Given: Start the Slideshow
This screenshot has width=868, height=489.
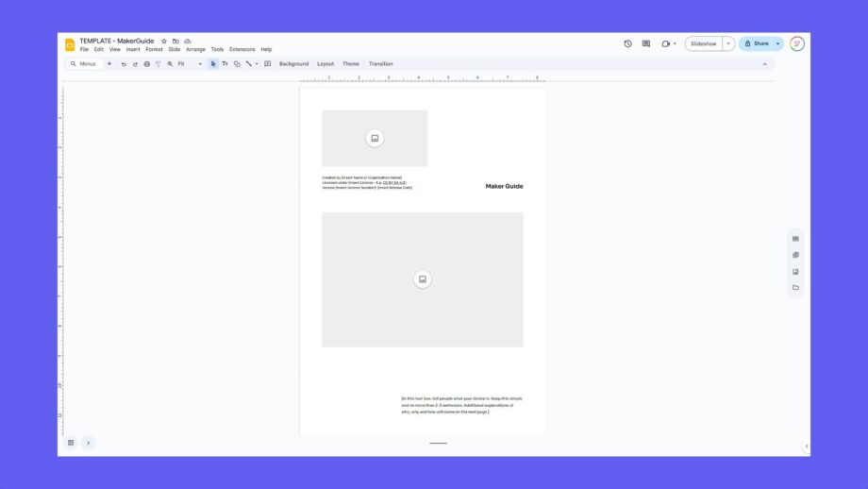Looking at the screenshot, I should pos(704,43).
